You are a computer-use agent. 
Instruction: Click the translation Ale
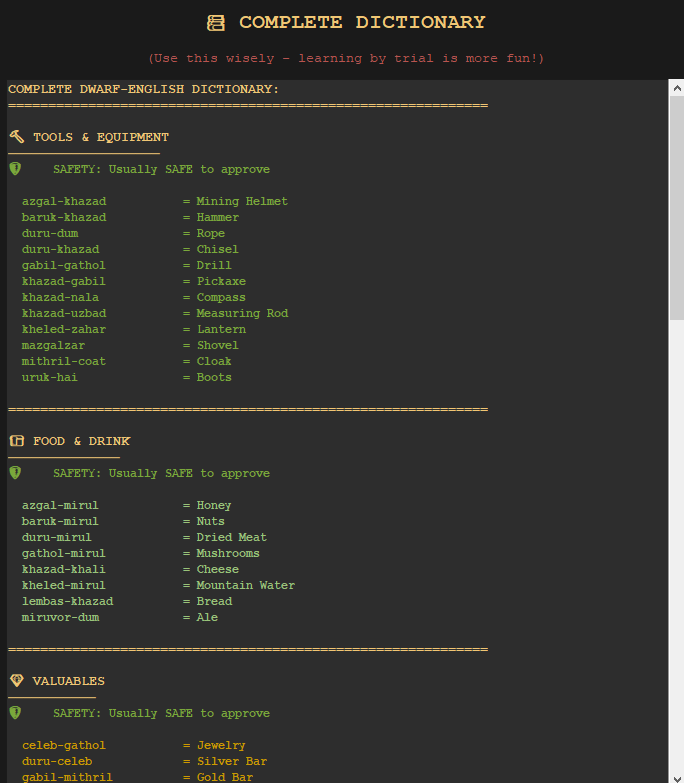pyautogui.click(x=207, y=617)
